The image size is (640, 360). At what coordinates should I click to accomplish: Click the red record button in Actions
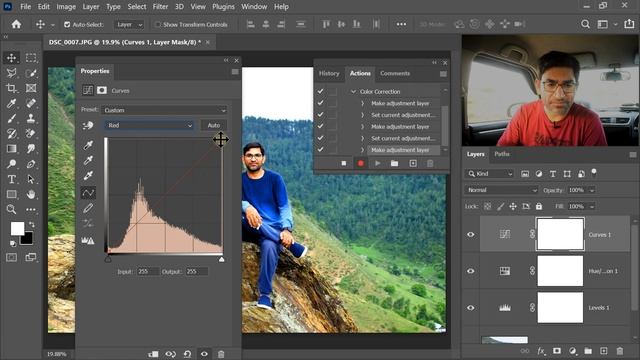click(x=360, y=163)
